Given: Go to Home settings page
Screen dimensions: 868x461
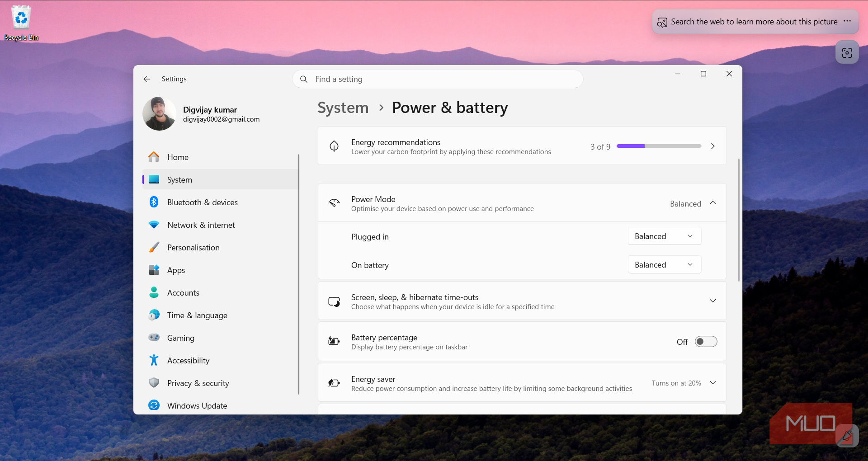Looking at the screenshot, I should coord(220,157).
